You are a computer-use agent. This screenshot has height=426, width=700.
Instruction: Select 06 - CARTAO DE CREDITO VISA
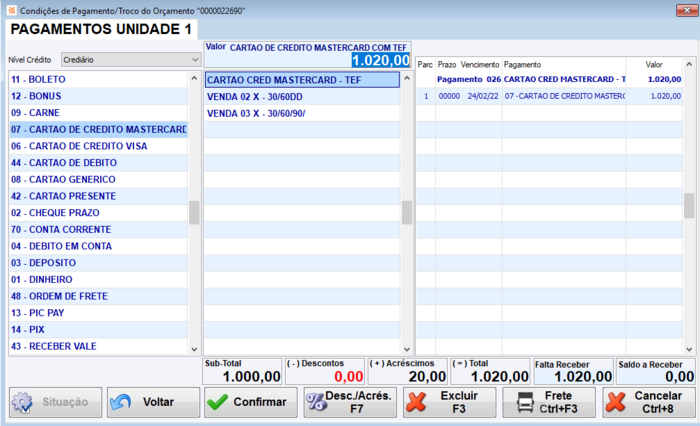[98, 146]
